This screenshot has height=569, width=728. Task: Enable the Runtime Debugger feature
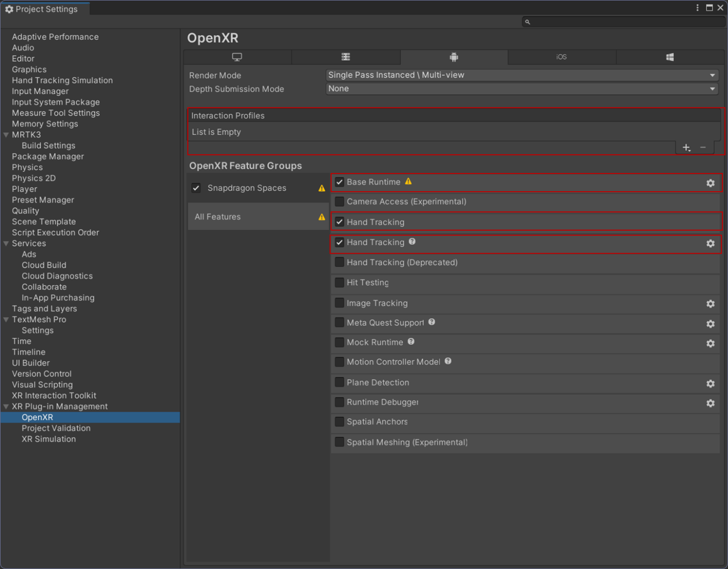340,402
